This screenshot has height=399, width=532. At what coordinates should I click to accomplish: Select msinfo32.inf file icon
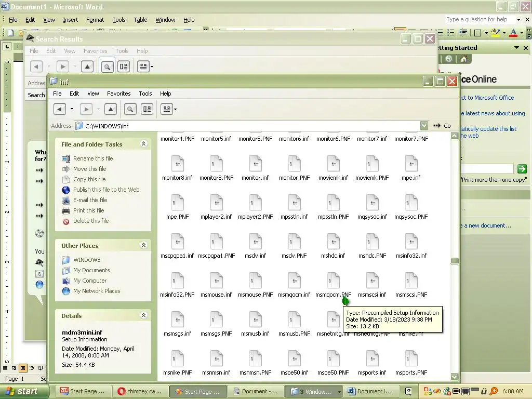[x=411, y=242]
